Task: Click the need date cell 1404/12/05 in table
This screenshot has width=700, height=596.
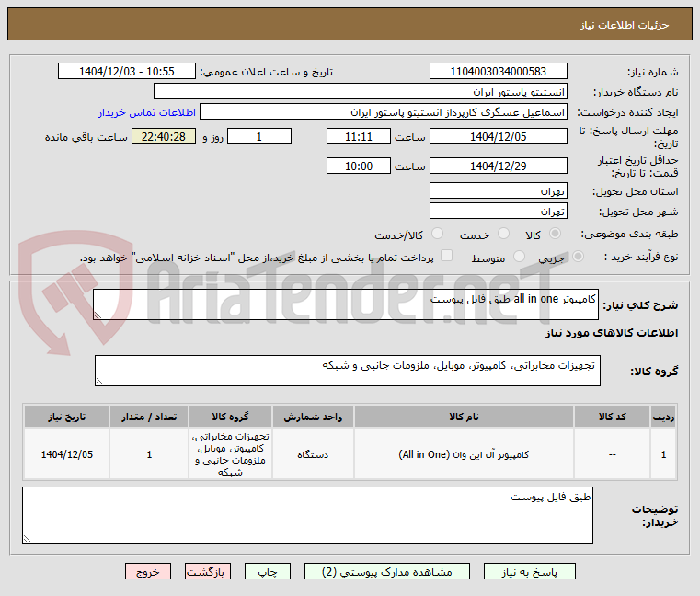Action: pos(67,454)
